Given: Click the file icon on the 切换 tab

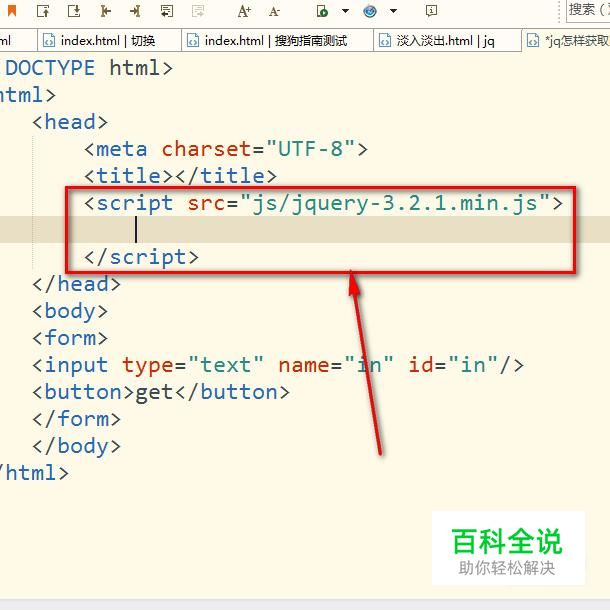Looking at the screenshot, I should point(49,40).
